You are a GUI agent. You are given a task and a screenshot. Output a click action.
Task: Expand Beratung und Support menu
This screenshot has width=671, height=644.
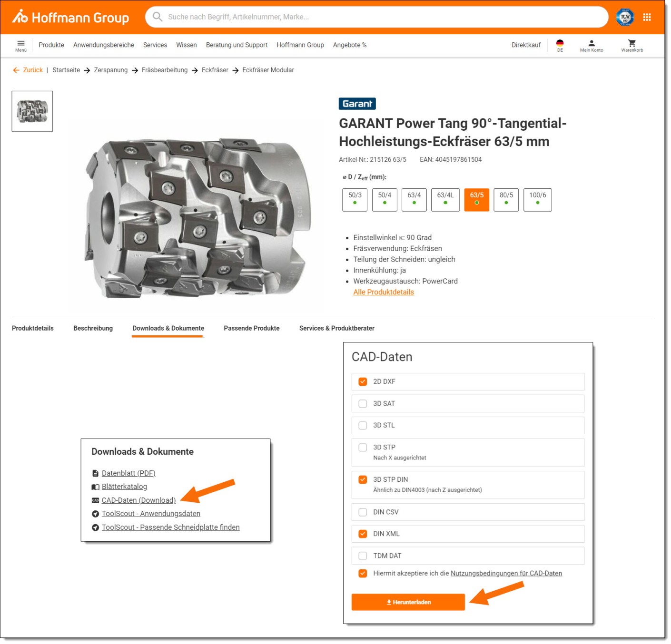click(x=237, y=45)
